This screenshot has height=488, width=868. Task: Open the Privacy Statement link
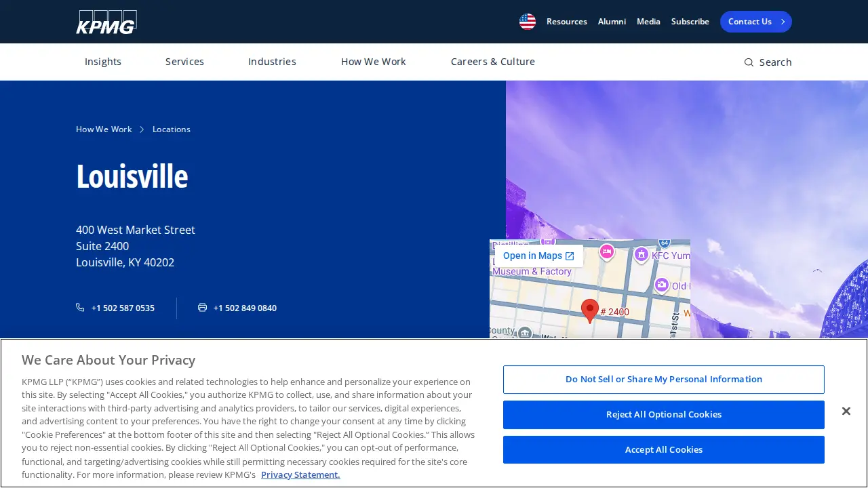(300, 474)
